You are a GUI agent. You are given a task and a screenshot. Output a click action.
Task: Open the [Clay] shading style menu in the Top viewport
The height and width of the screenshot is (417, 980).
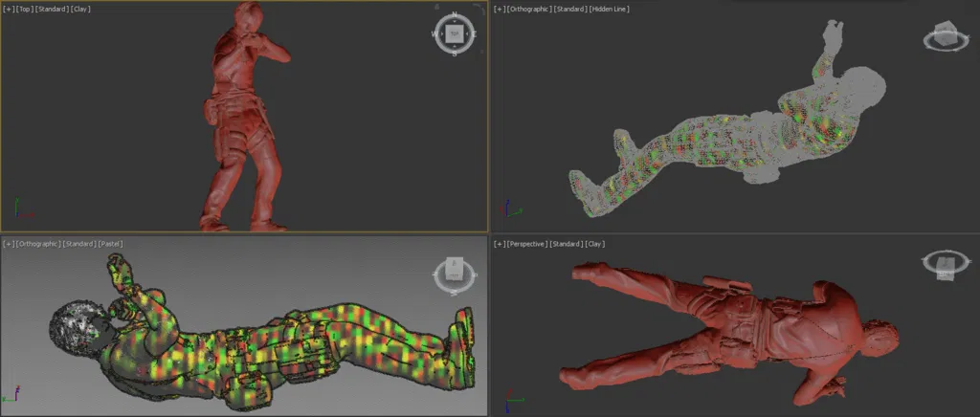point(80,10)
